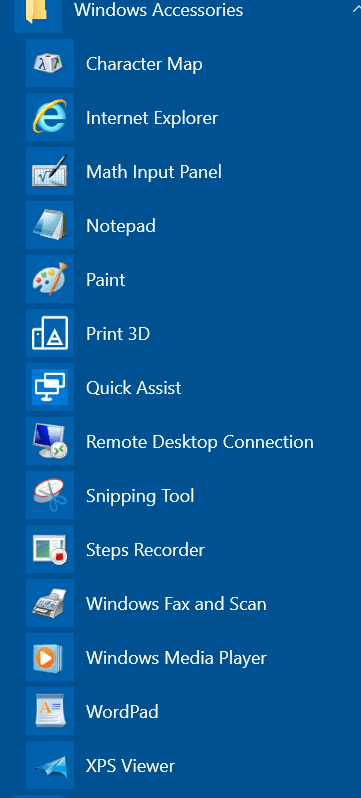This screenshot has height=798, width=361.
Task: Open the Windows Media Player icon
Action: [50, 657]
